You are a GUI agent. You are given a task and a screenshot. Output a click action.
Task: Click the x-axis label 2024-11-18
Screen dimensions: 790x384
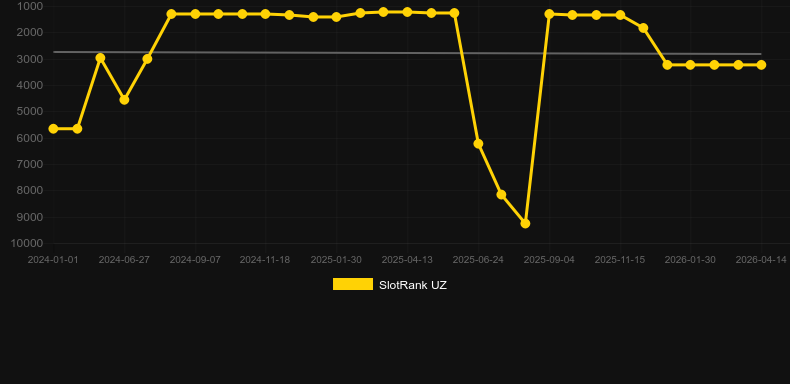(265, 260)
